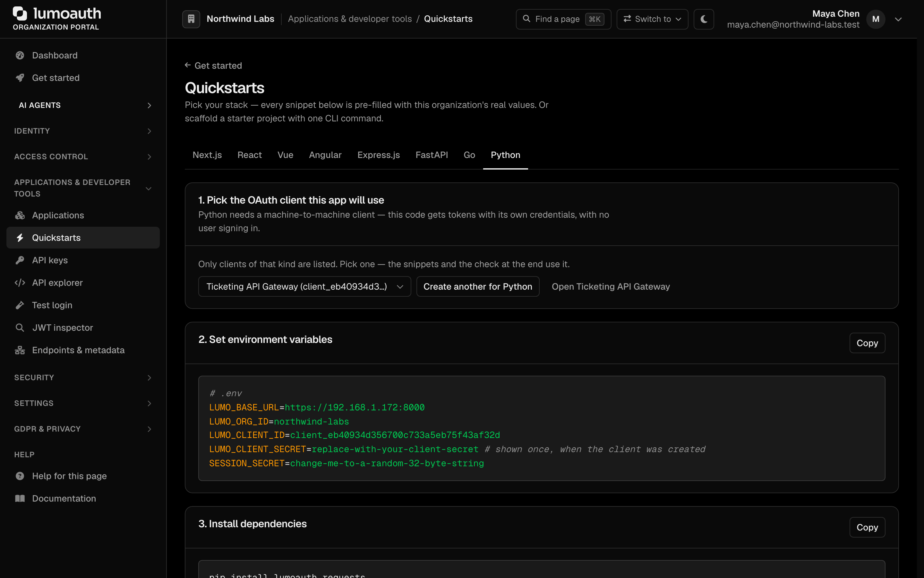
Task: Expand the Access Control sidebar section
Action: 83,157
